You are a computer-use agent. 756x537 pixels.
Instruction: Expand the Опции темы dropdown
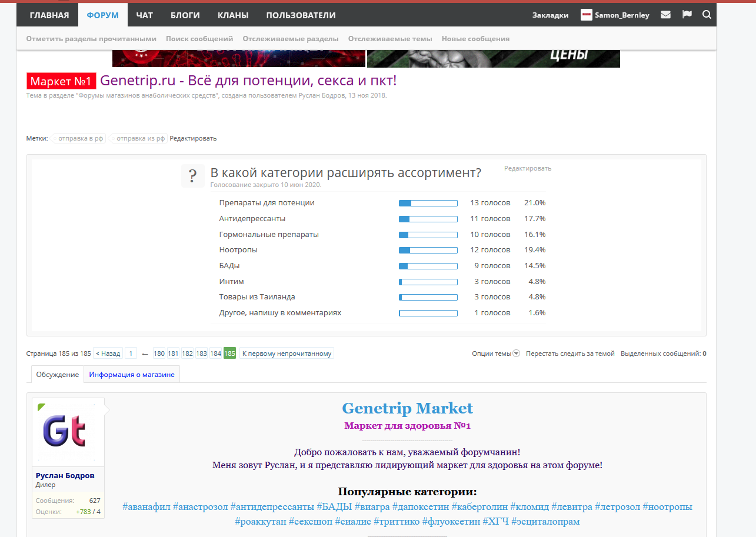[495, 353]
